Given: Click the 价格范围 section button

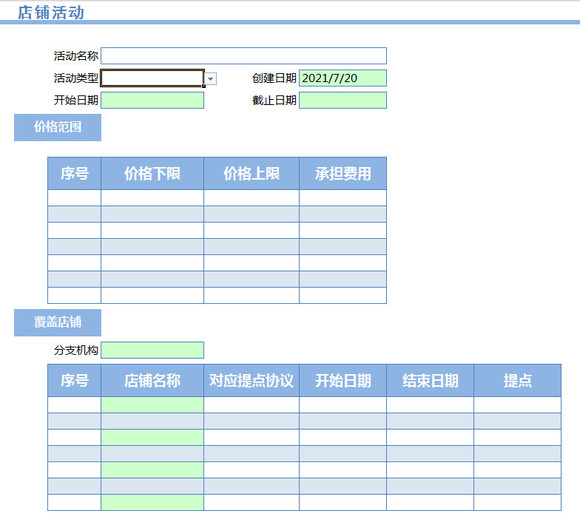Looking at the screenshot, I should tap(58, 127).
